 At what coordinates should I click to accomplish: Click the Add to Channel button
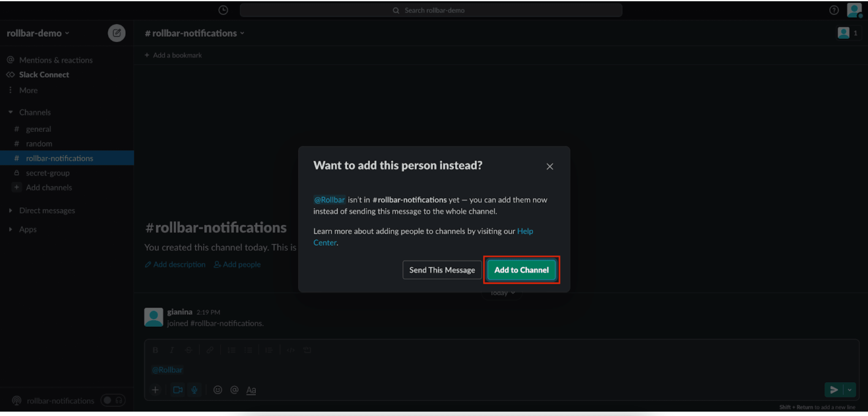coord(521,270)
